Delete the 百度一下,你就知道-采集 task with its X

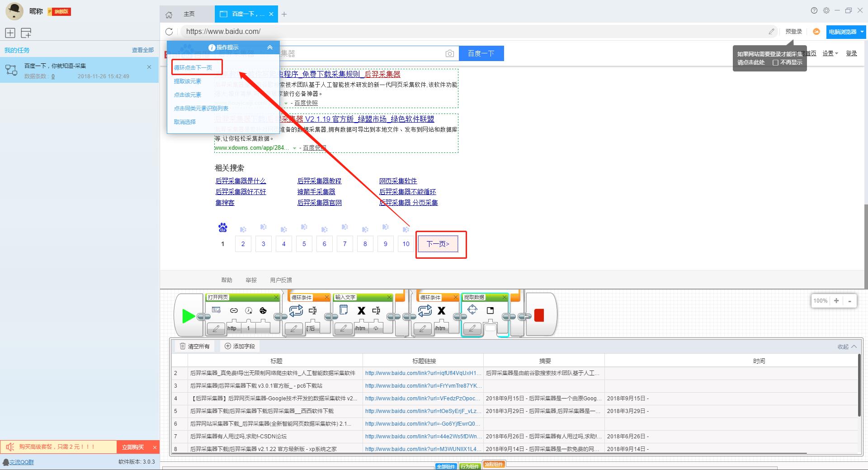click(x=149, y=67)
